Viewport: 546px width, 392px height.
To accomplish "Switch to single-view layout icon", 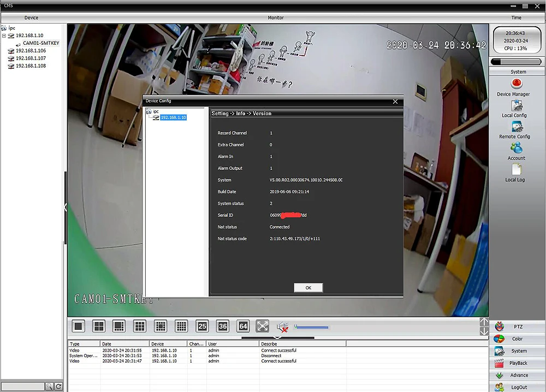I will coord(78,326).
